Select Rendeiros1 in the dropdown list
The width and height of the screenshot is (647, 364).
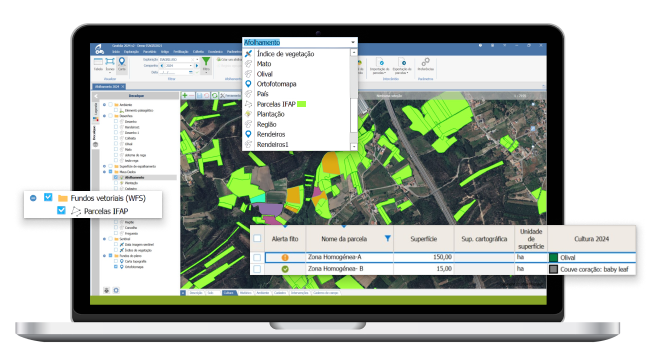pyautogui.click(x=272, y=144)
